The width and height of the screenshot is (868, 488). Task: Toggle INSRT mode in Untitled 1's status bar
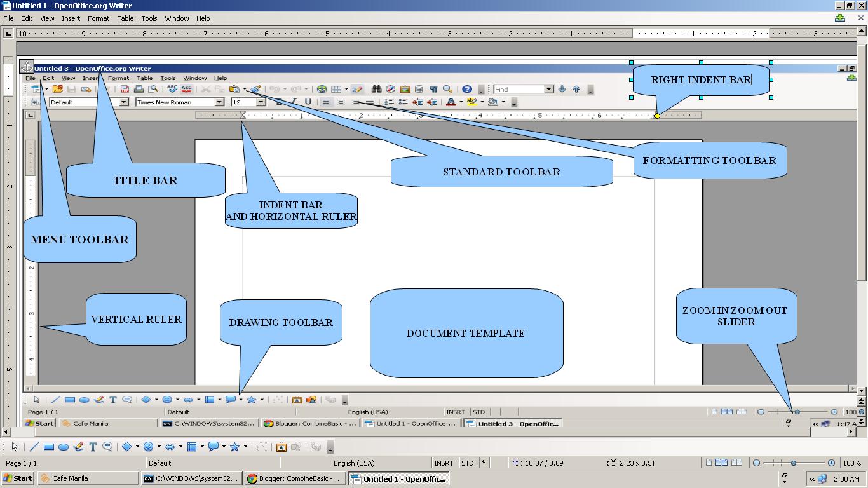(x=443, y=463)
